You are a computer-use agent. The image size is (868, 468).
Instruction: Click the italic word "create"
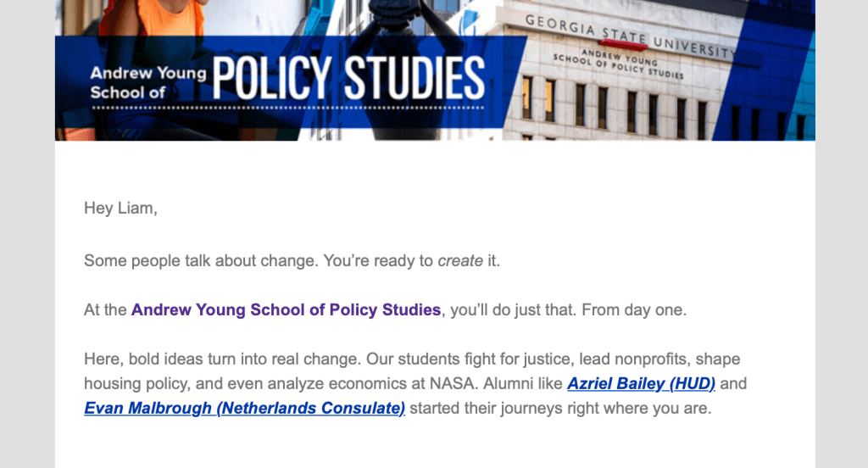(x=459, y=260)
